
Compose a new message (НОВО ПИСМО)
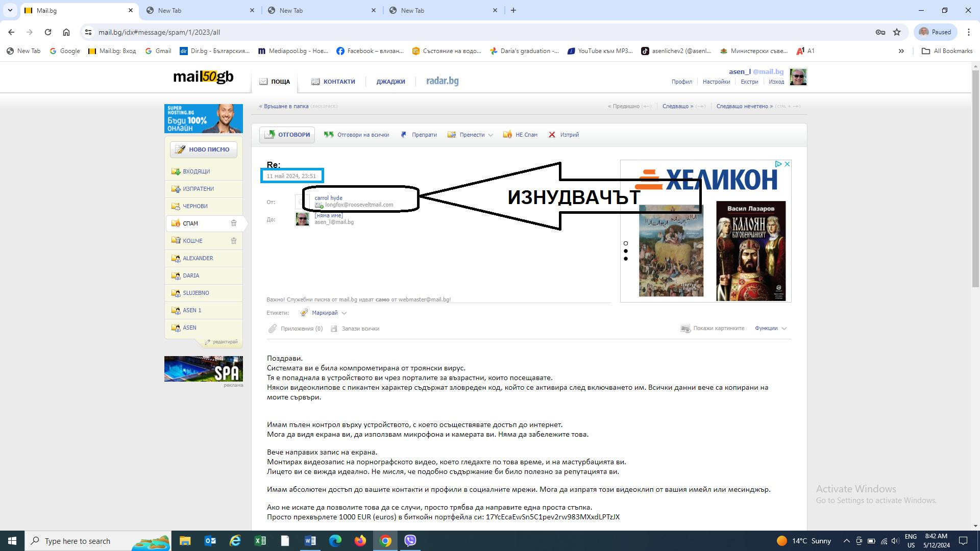tap(203, 149)
